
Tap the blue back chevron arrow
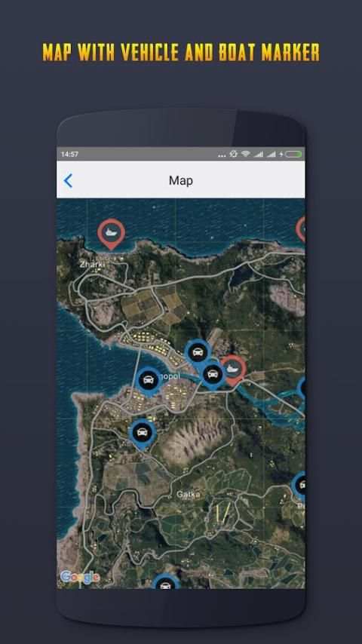coord(68,181)
